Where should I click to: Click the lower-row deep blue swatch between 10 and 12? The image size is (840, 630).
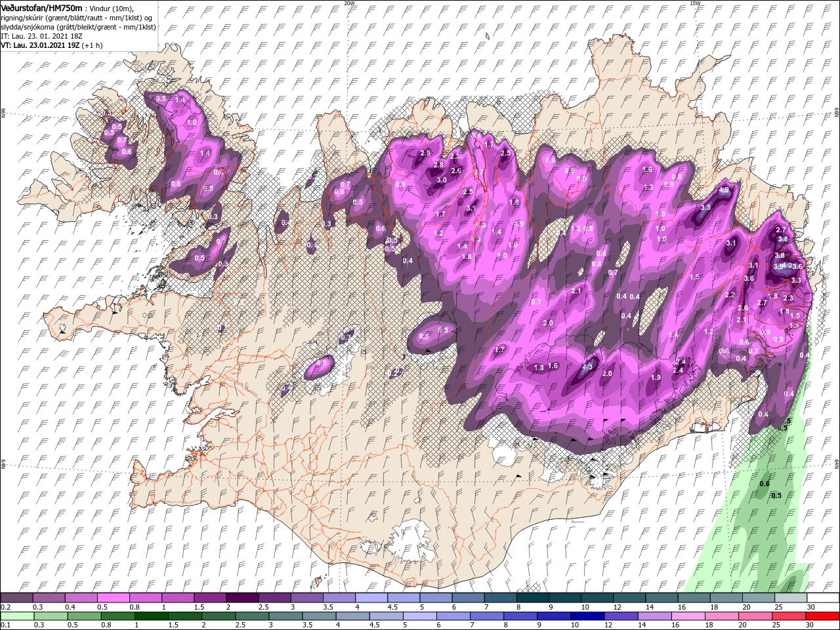(x=588, y=616)
